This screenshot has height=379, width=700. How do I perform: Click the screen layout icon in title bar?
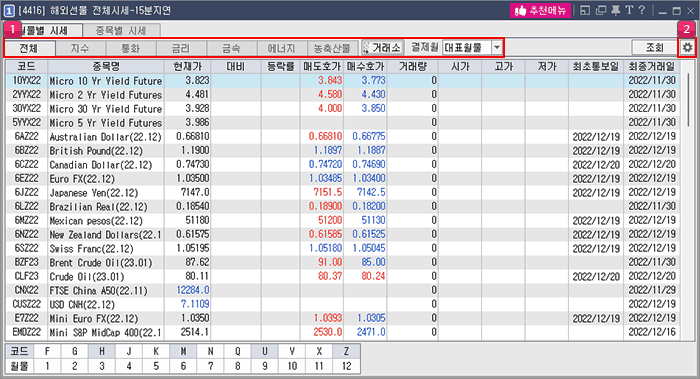pyautogui.click(x=585, y=10)
